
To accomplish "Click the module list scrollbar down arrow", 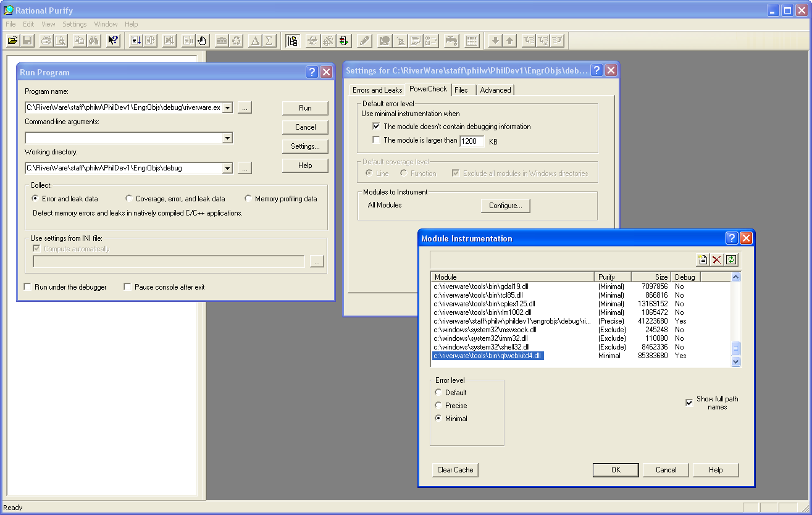I will click(735, 362).
